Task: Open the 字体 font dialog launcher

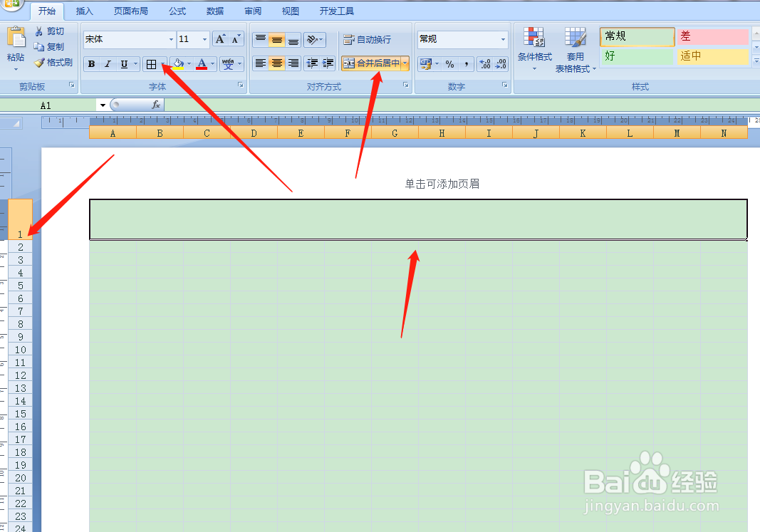Action: tap(241, 85)
